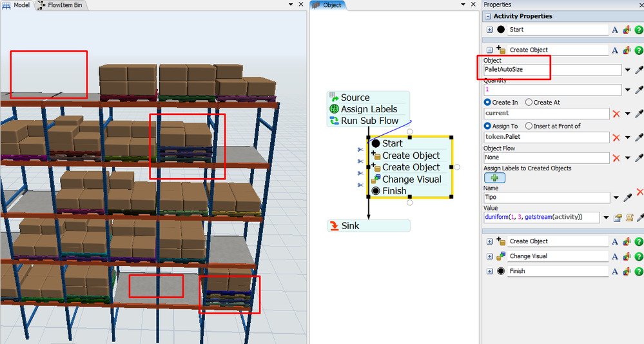Image resolution: width=644 pixels, height=344 pixels.
Task: Expand the Finish activity properties
Action: (489, 271)
